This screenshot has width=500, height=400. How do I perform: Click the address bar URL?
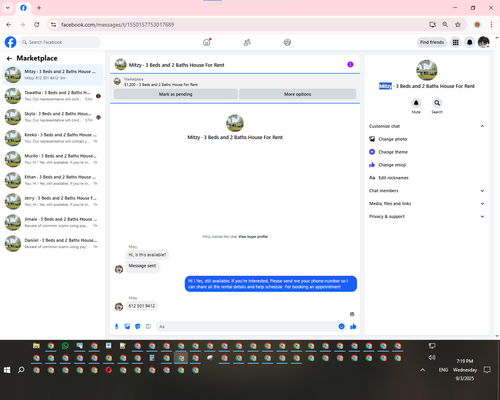(117, 25)
